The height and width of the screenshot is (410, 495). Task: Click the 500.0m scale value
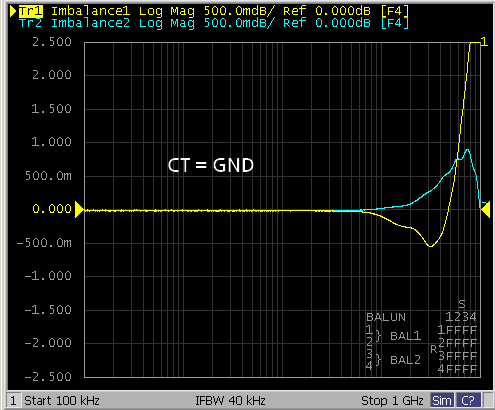[48, 176]
